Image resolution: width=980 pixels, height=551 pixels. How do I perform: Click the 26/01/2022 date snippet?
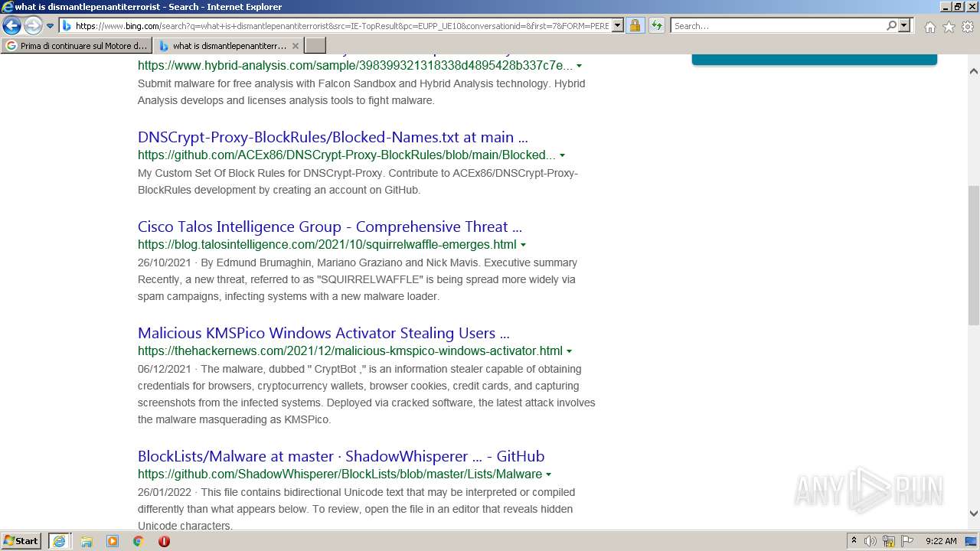pyautogui.click(x=165, y=492)
